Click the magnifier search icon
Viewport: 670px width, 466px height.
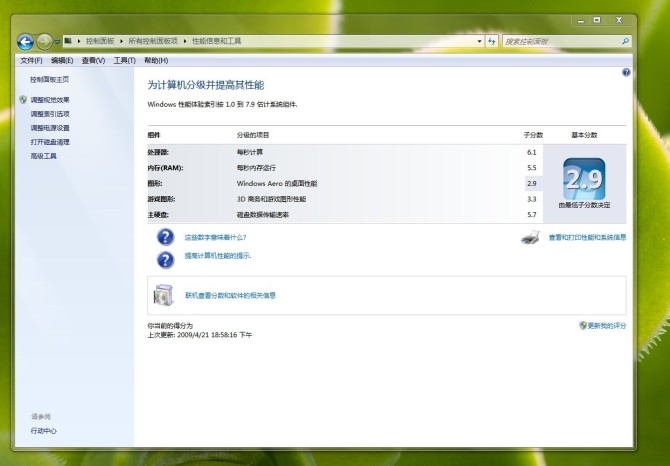[x=626, y=41]
